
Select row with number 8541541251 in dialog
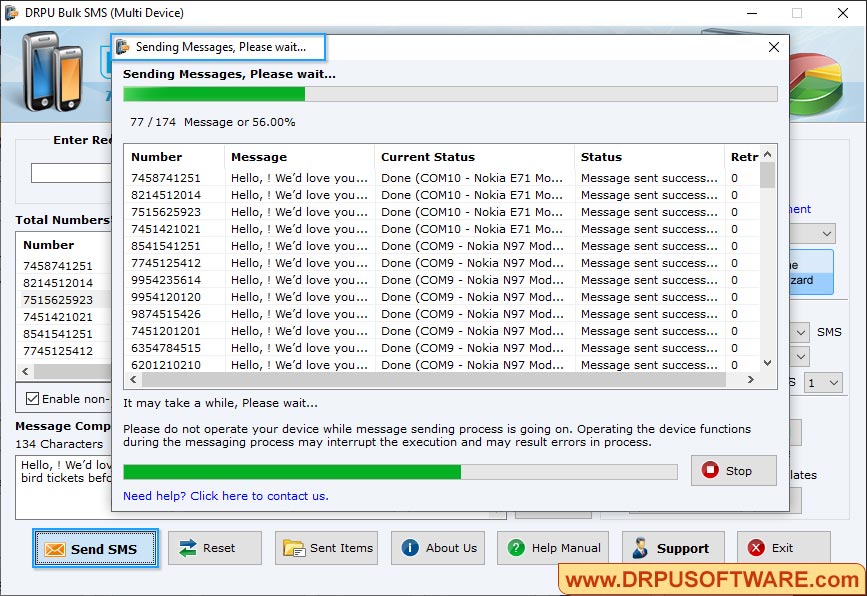click(x=442, y=246)
